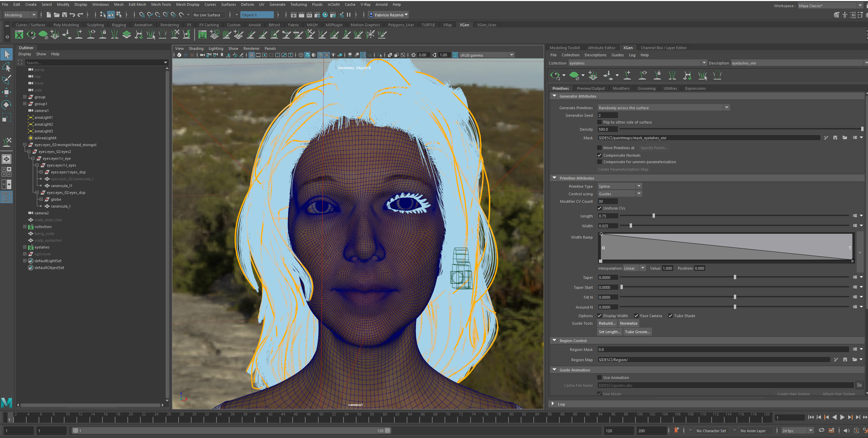Choose the Paint selection tool
This screenshot has width=868, height=438.
(x=6, y=80)
